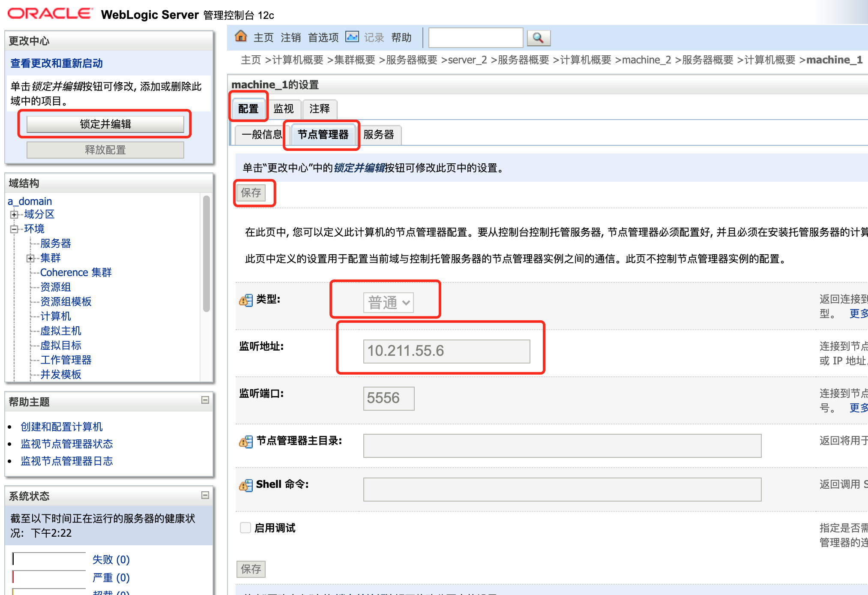The width and height of the screenshot is (868, 595).
Task: Select 计算机 in domain tree
Action: pyautogui.click(x=56, y=316)
